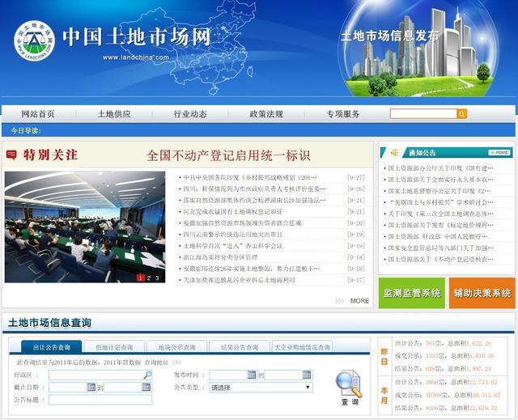Open notice 国土资源部办公厅关于印发《国有建…
Screen dimensions: 518x420
pos(440,168)
